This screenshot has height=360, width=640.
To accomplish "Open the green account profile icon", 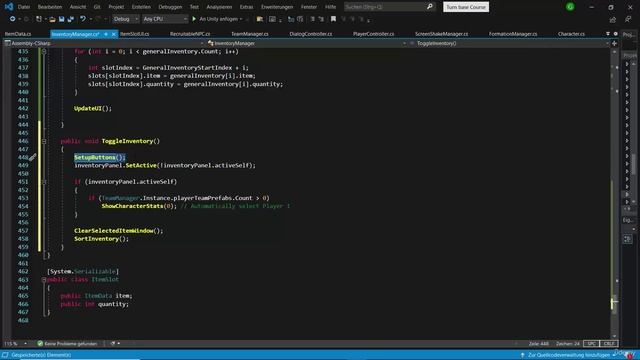I will [570, 7].
